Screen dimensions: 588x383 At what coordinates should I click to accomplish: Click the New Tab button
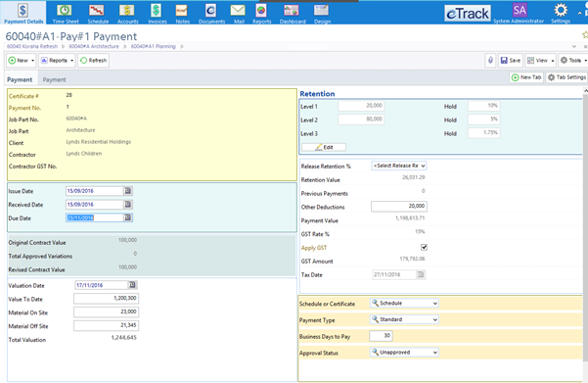tap(526, 77)
